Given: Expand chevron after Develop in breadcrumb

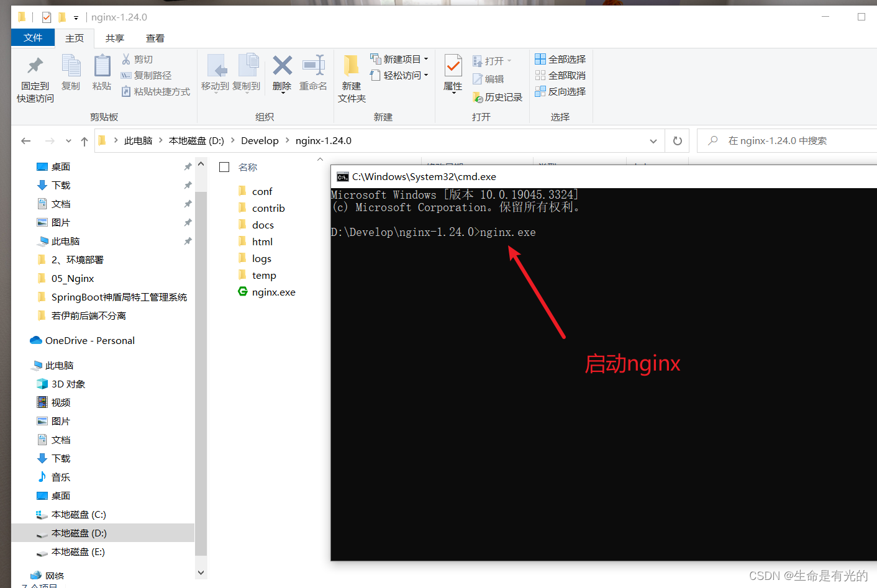Looking at the screenshot, I should (x=288, y=140).
